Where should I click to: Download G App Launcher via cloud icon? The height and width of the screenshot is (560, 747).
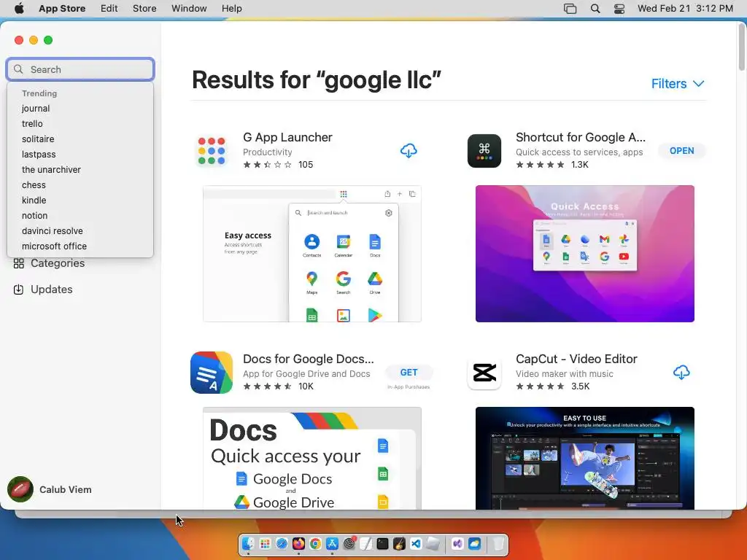409,151
